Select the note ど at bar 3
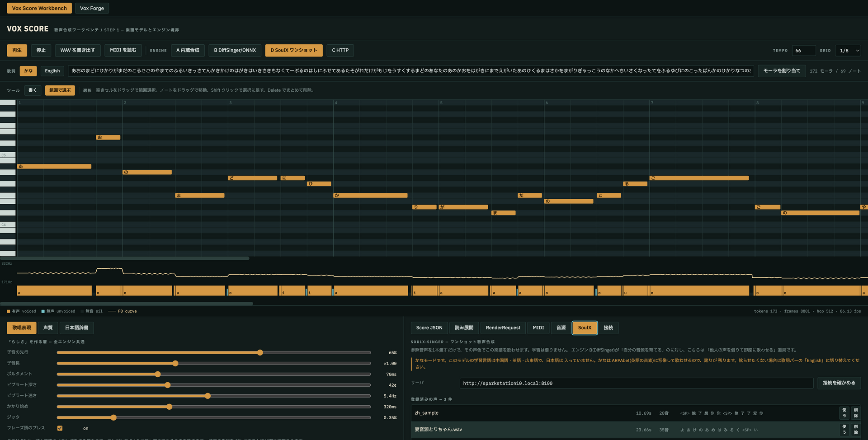Image resolution: width=868 pixels, height=440 pixels. [252, 178]
